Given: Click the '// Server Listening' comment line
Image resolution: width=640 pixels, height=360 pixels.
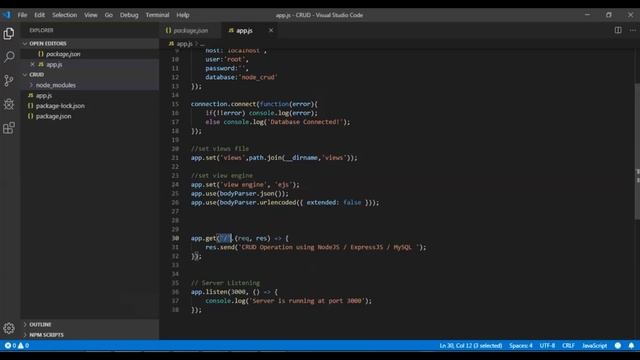Looking at the screenshot, I should pyautogui.click(x=225, y=283).
